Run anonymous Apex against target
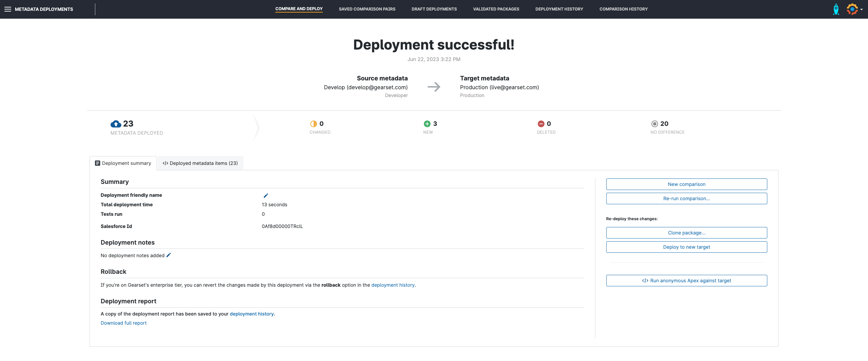 pos(686,281)
